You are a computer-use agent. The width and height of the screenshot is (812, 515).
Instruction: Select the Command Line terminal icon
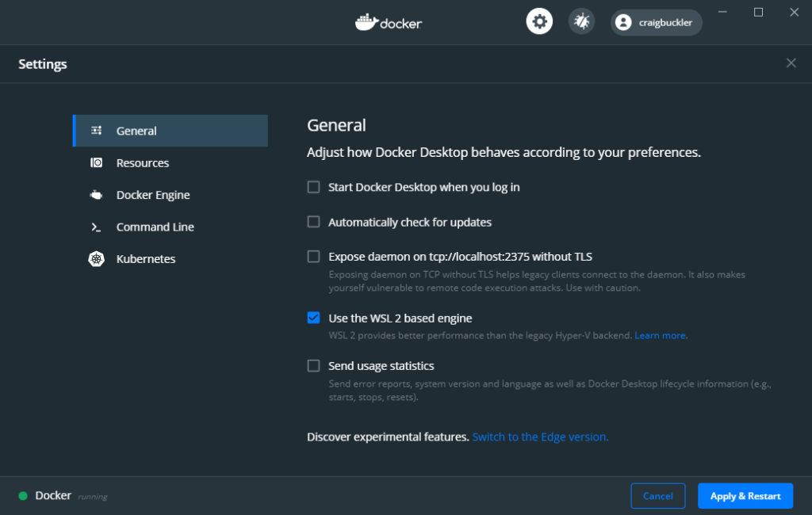[96, 227]
